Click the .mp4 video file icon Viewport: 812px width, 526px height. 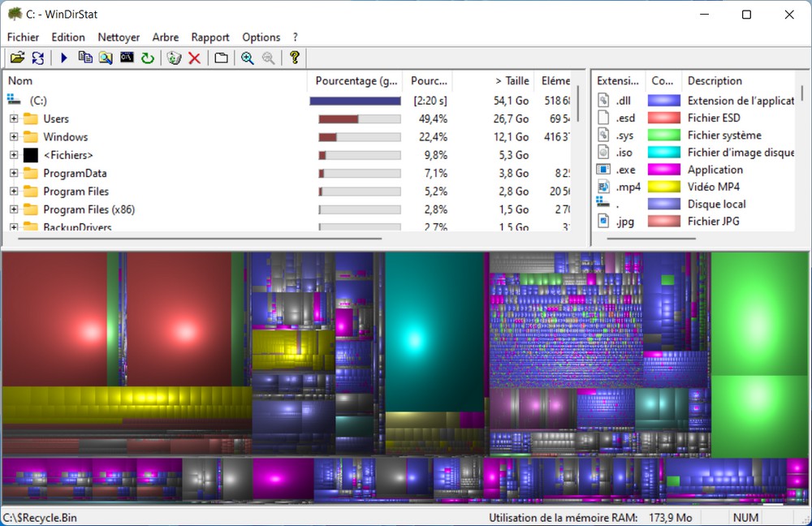[x=603, y=187]
